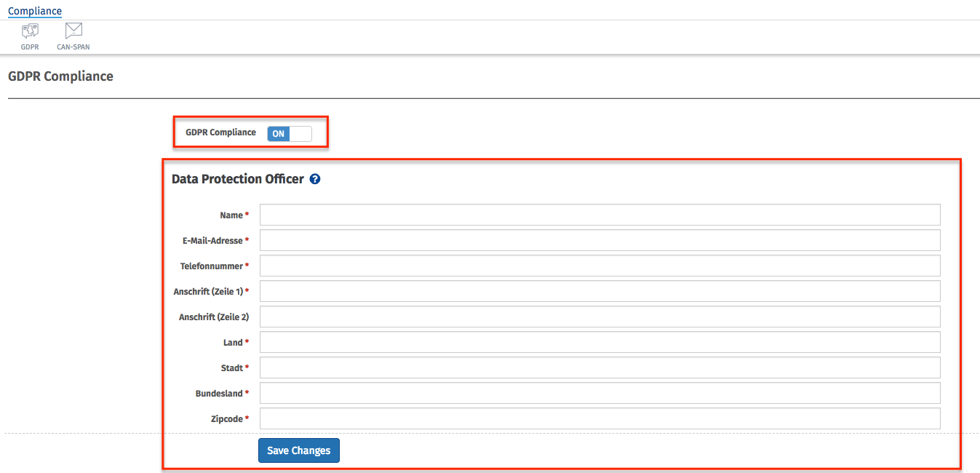This screenshot has width=980, height=473.
Task: Select the Anschrift (Zeile 2) field
Action: (599, 317)
